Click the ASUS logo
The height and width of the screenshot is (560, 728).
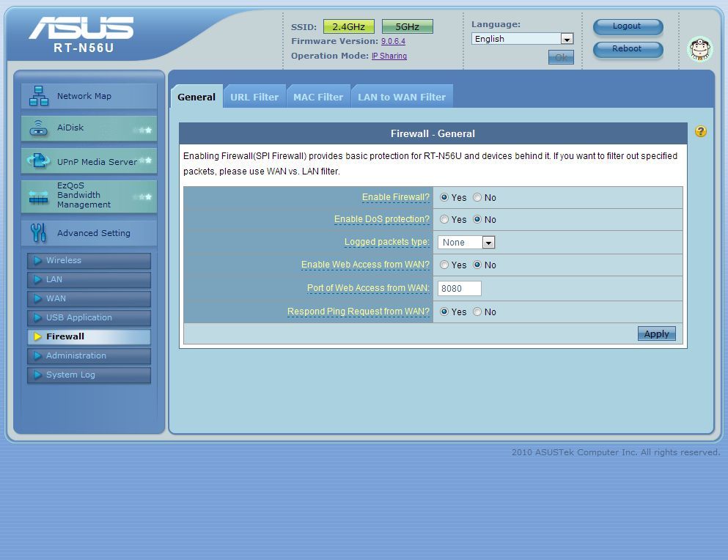point(81,29)
